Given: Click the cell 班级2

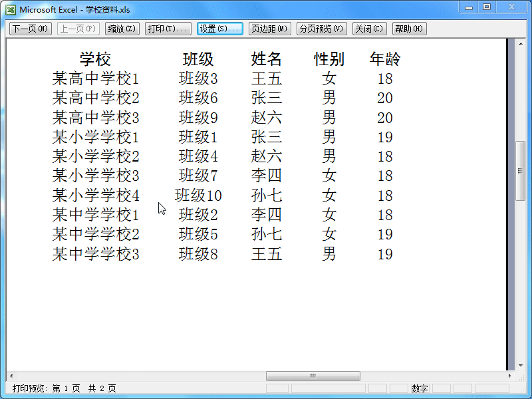Looking at the screenshot, I should (198, 215).
